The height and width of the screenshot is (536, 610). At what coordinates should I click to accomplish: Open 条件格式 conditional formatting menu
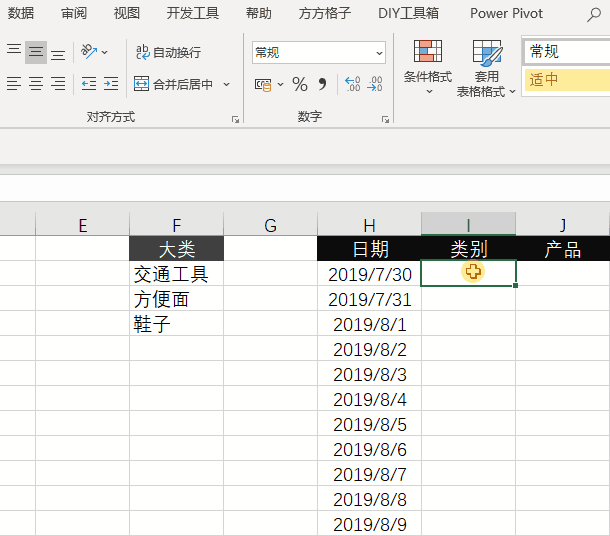pyautogui.click(x=428, y=68)
